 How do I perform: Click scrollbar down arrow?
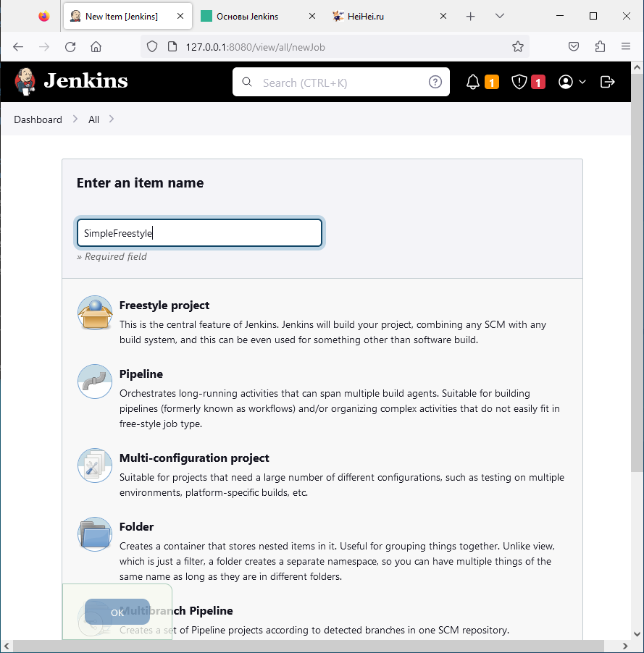click(x=637, y=634)
